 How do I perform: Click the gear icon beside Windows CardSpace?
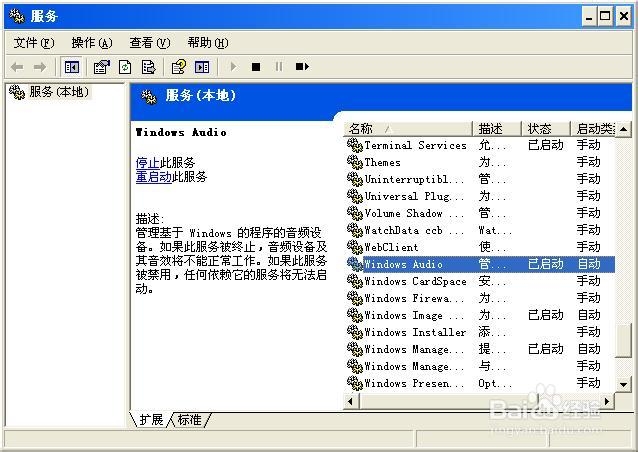tap(355, 281)
